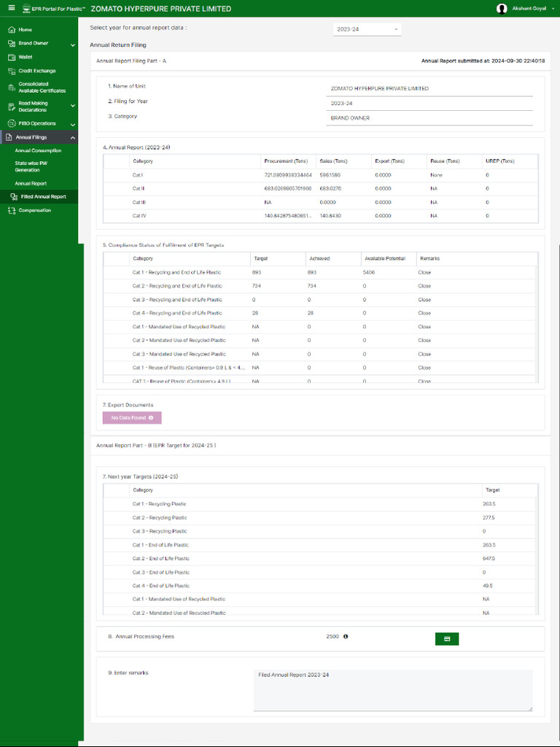Open the Annual Report sidebar link
Viewport: 560px width, 747px height.
click(x=31, y=183)
